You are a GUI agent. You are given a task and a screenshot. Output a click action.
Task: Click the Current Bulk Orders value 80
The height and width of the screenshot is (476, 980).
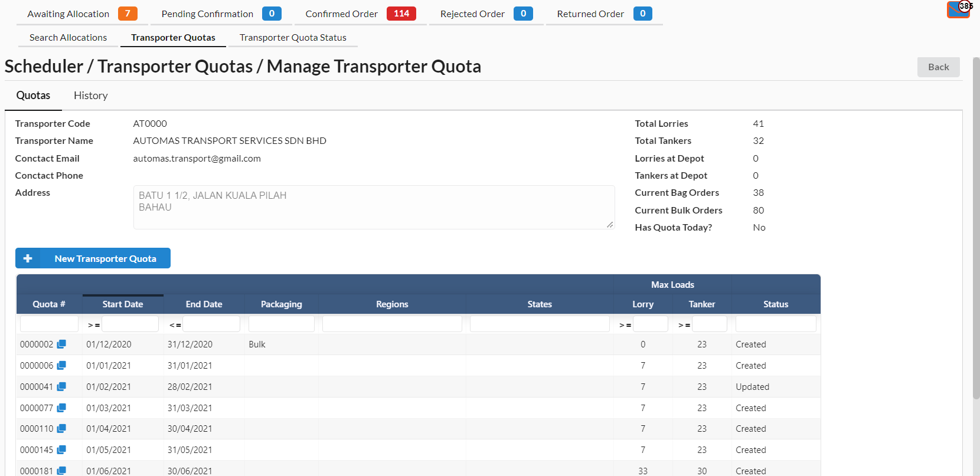[x=759, y=210]
